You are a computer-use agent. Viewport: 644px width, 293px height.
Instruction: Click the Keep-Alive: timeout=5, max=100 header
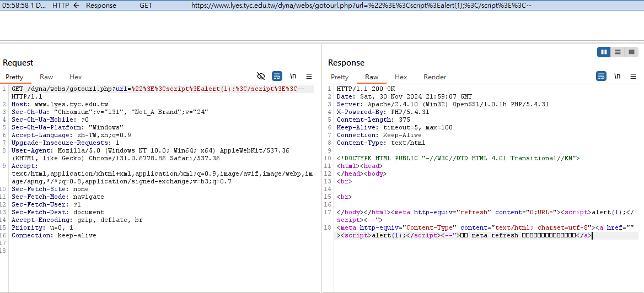click(395, 128)
